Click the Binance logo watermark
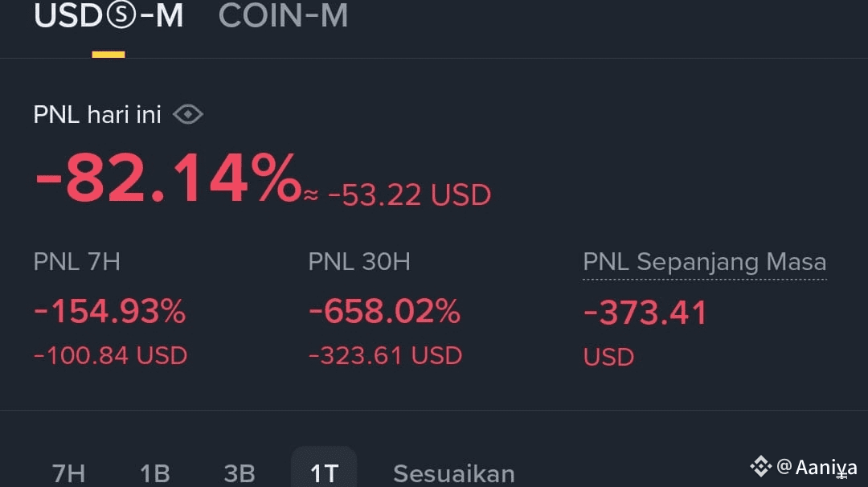 coord(760,466)
